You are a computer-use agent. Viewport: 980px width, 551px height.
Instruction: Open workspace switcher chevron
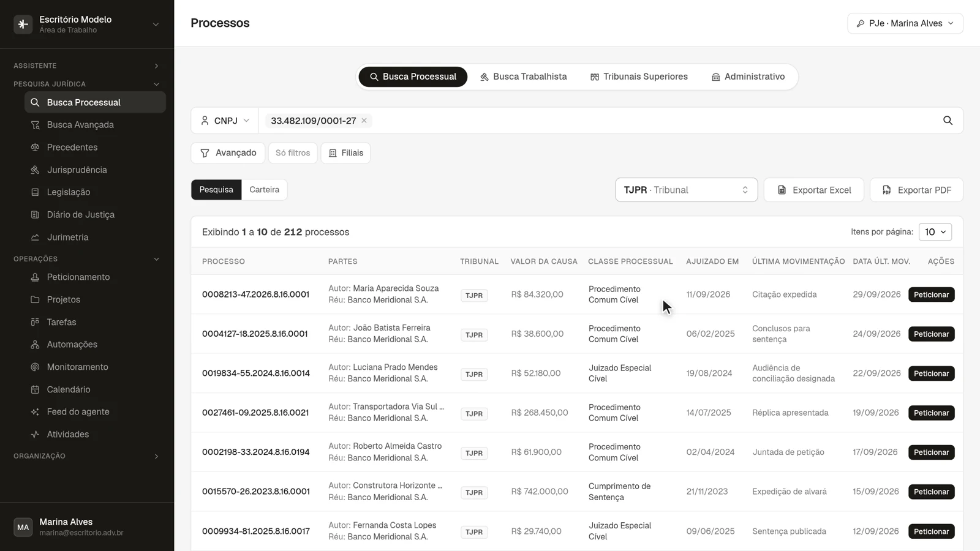pos(156,24)
